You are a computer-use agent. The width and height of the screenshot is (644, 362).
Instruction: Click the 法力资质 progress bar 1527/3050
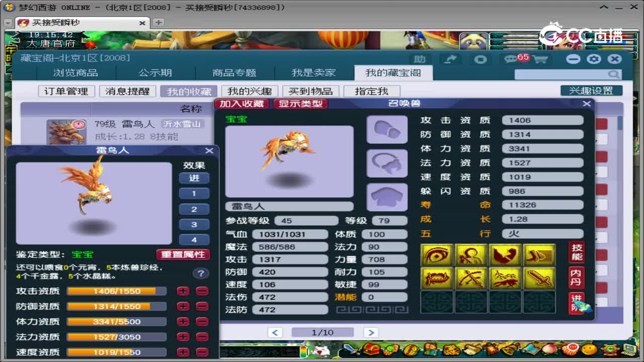pyautogui.click(x=117, y=337)
